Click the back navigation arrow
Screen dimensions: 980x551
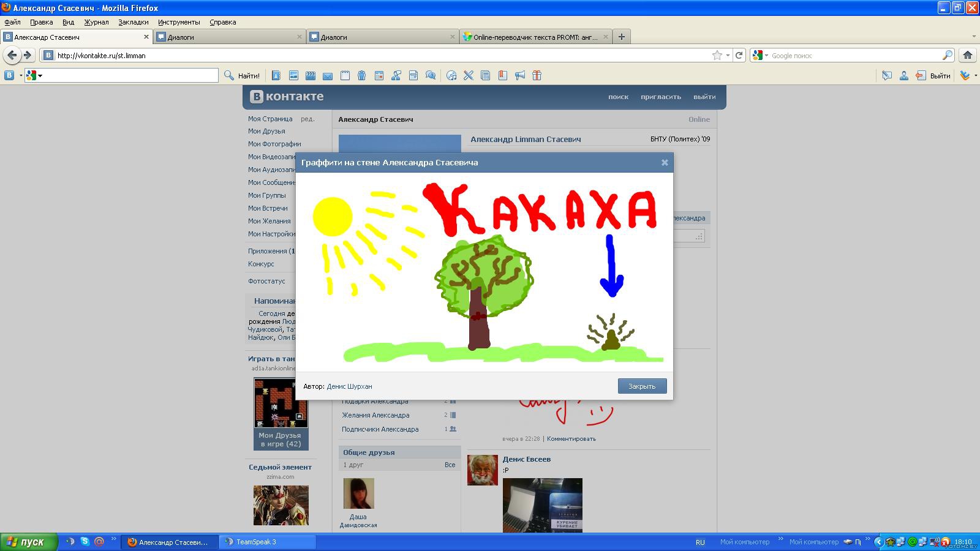12,55
